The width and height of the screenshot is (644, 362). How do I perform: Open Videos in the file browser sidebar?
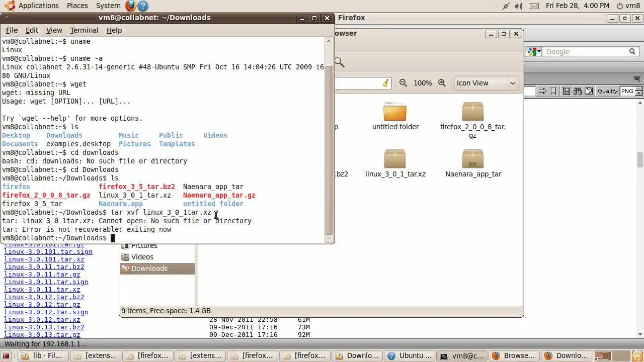click(x=142, y=257)
